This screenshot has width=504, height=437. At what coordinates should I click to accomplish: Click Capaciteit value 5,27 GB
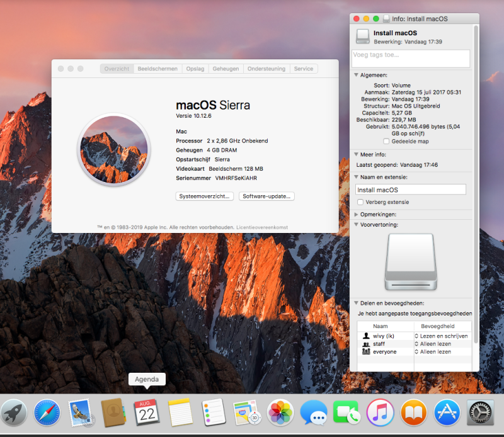[402, 113]
